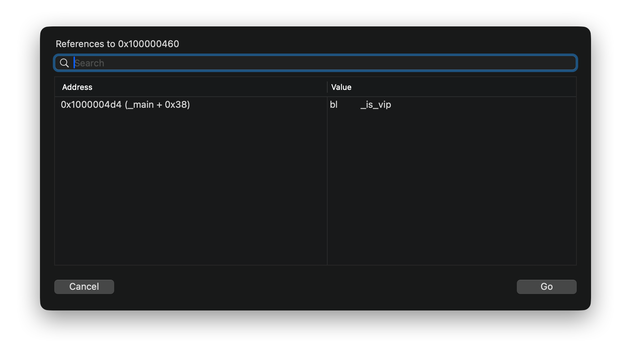Screen dimensions: 631x364
Task: Click the divider between Address and Value headers
Action: click(x=327, y=87)
